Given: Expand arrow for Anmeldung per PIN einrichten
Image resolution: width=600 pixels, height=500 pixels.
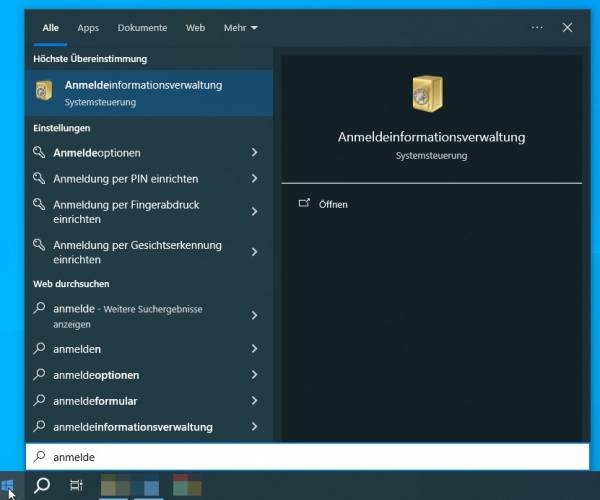Looking at the screenshot, I should tap(254, 178).
